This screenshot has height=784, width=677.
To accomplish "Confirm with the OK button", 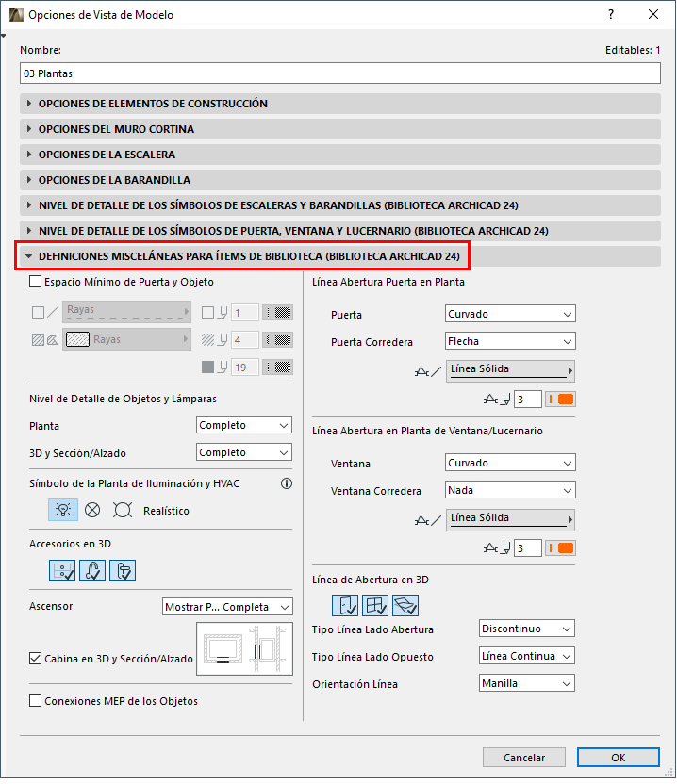I will tap(618, 757).
